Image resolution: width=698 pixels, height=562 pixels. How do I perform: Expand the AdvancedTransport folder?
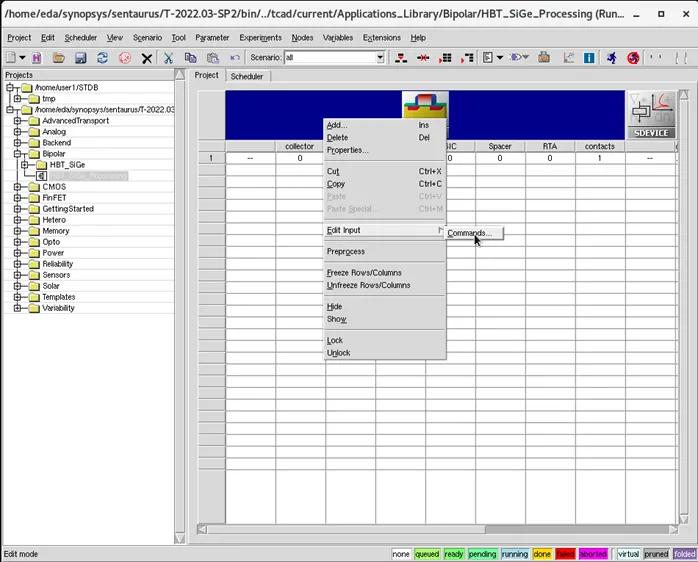click(x=17, y=121)
